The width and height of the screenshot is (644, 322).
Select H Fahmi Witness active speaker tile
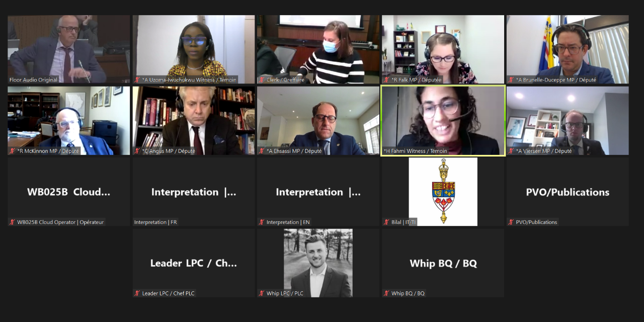(443, 121)
